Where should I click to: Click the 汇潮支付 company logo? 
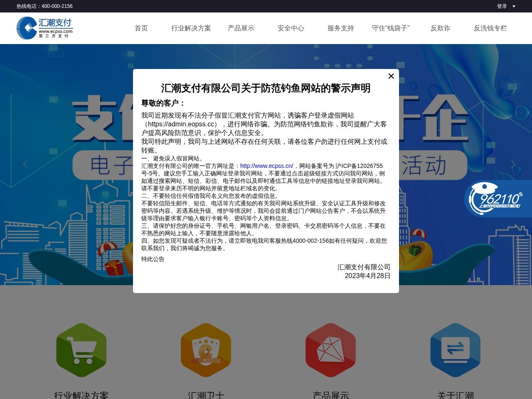[44, 28]
